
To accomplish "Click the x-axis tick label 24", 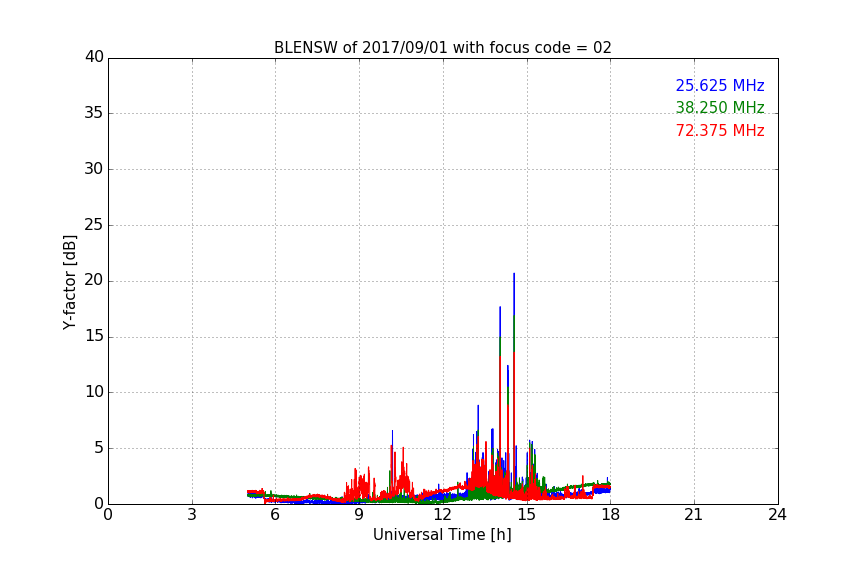I will 777,515.
